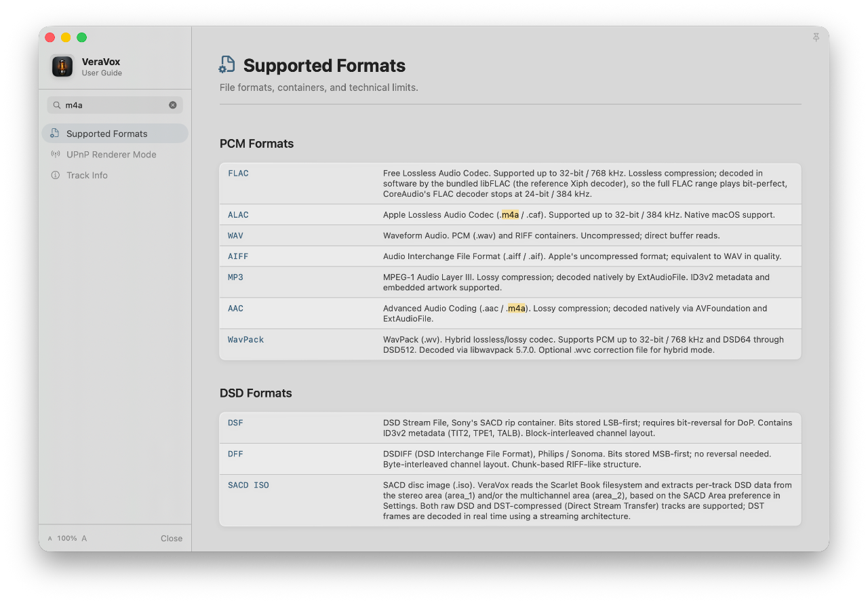Viewport: 868px width, 603px height.
Task: Click the Track Info circle-i icon
Action: pos(55,175)
